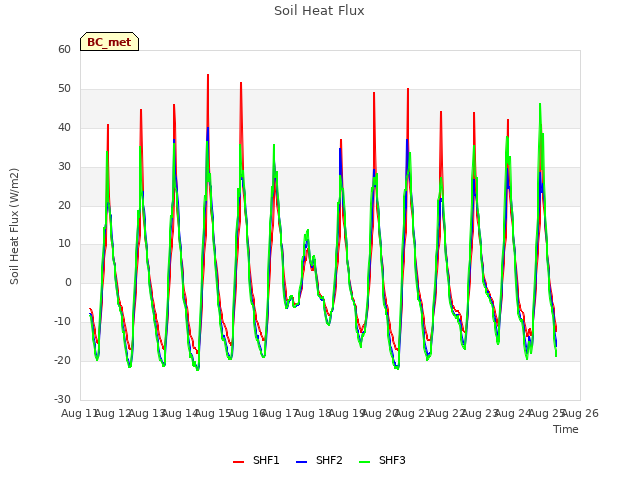Viewport: 640px width, 480px height.
Task: Click the 60 y-axis tick label
Action: [64, 50]
